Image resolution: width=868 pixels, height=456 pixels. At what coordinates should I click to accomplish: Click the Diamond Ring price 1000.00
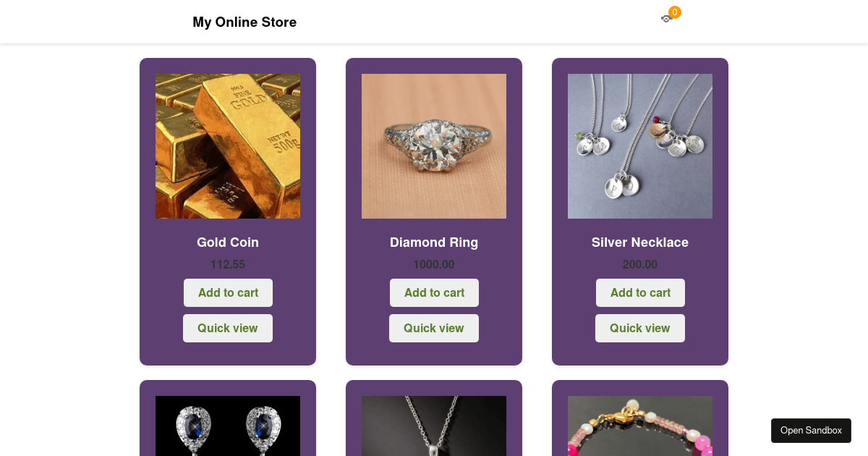(x=434, y=265)
